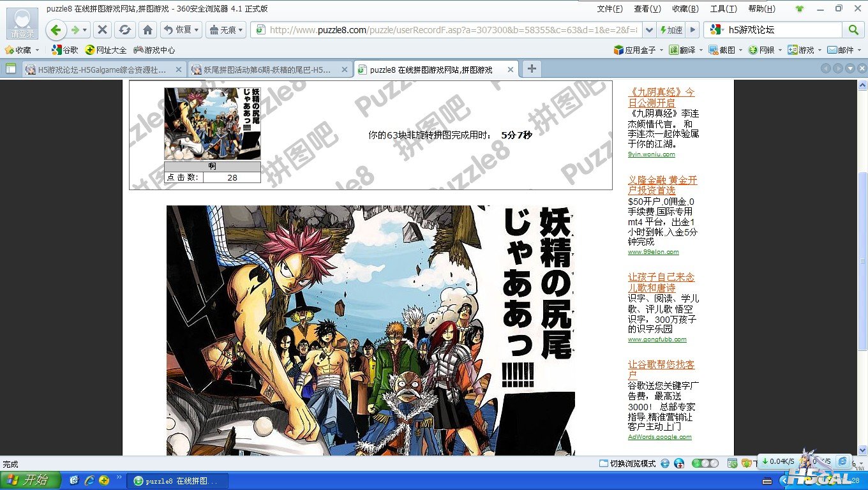Viewport: 868px width, 490px height.
Task: Expand the 网银 dropdown arrow
Action: [x=780, y=50]
